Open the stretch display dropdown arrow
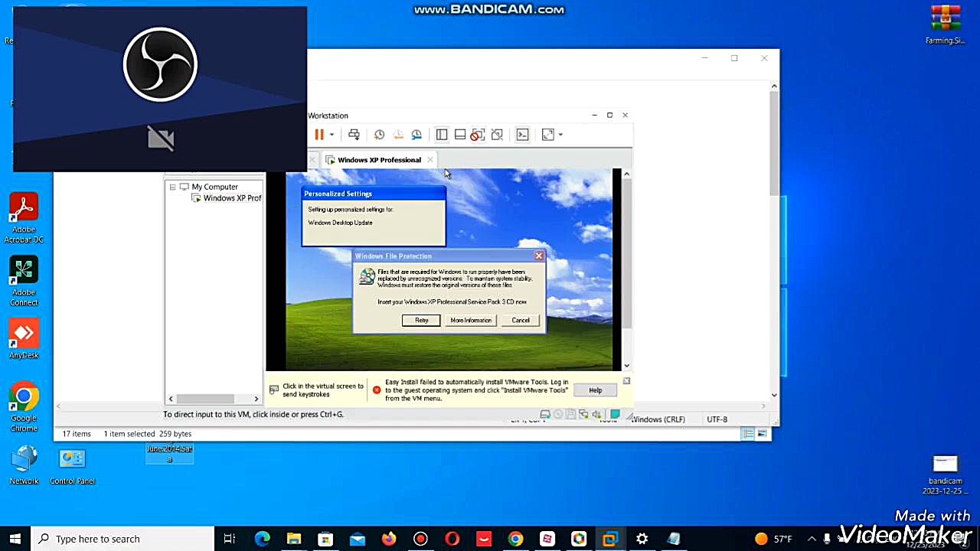The height and width of the screenshot is (551, 980). pyautogui.click(x=560, y=135)
